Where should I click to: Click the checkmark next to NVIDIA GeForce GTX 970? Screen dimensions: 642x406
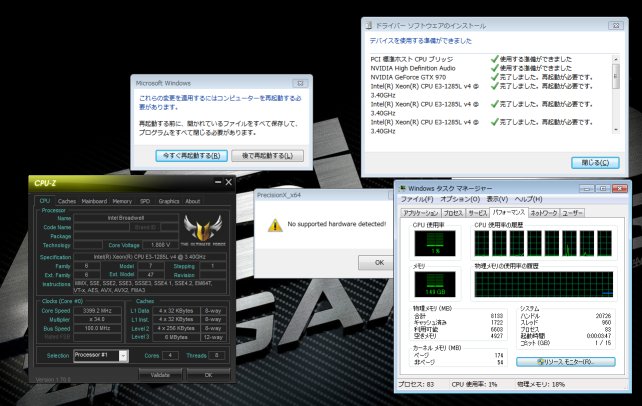point(495,77)
